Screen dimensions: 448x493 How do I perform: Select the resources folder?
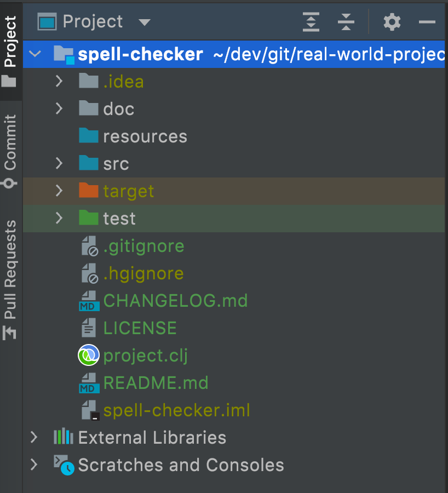click(x=145, y=136)
